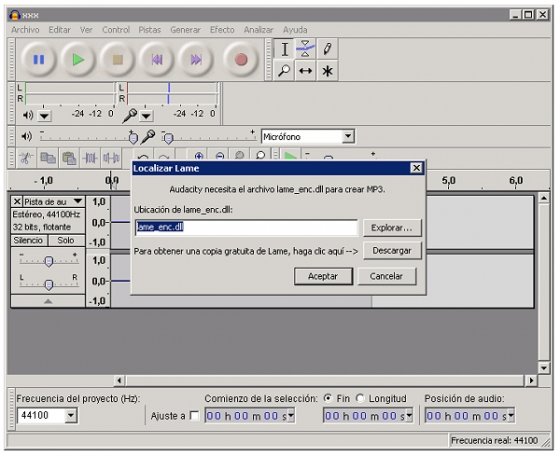Click the input microphone meter icon
This screenshot has height=456, width=560.
(129, 115)
